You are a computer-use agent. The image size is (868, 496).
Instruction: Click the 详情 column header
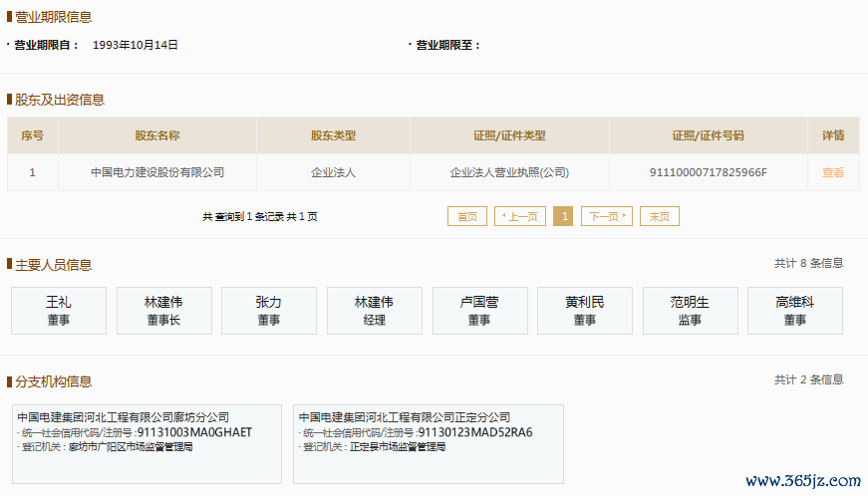tap(832, 135)
